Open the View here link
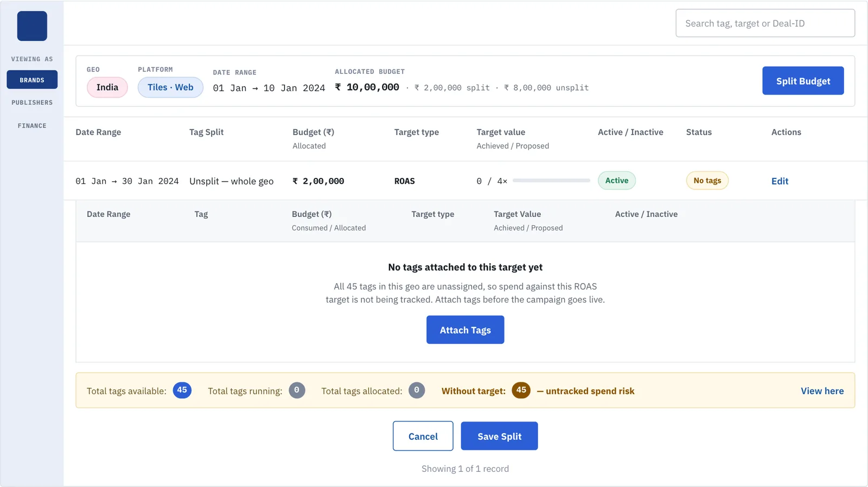868x487 pixels. tap(822, 391)
